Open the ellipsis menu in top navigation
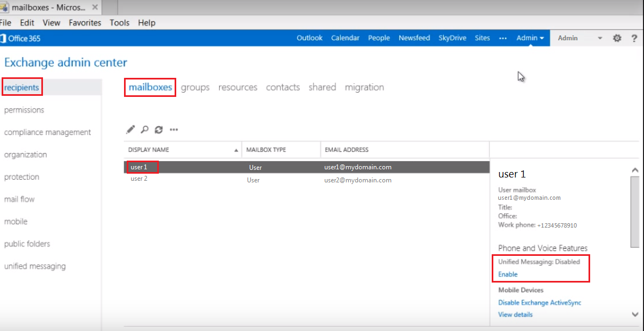This screenshot has width=644, height=331. (x=503, y=38)
